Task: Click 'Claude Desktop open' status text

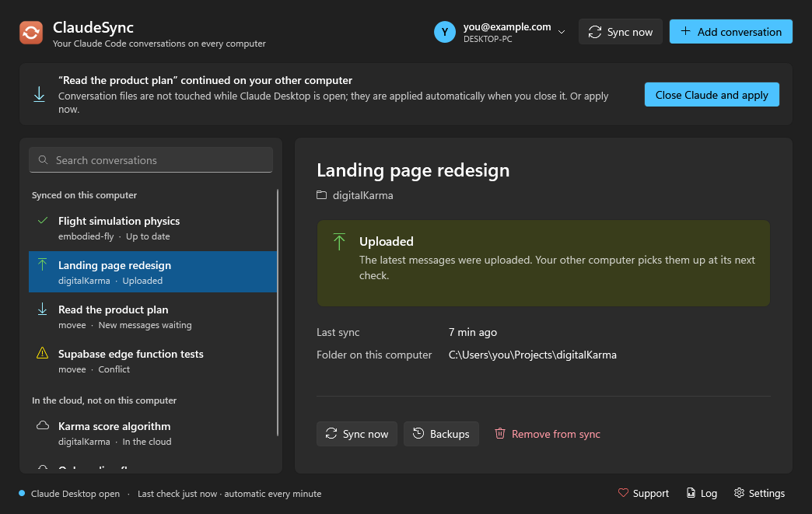Action: 75,494
